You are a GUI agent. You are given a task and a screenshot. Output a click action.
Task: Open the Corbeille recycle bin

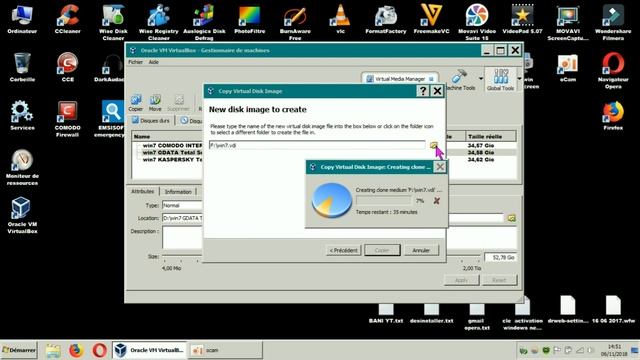click(x=22, y=67)
